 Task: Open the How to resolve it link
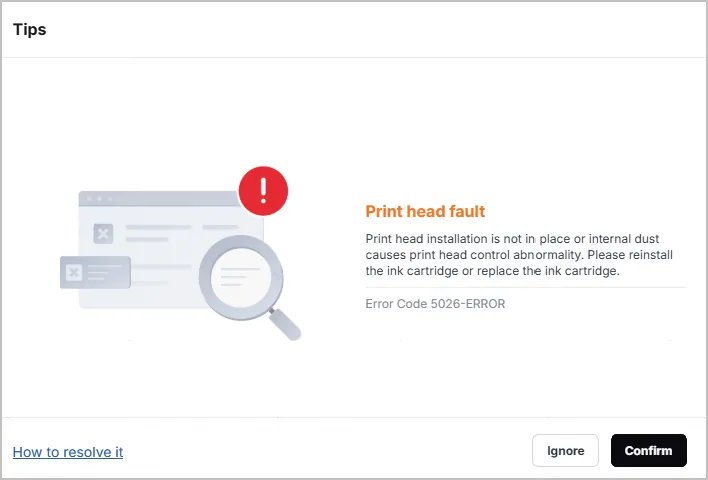click(x=68, y=452)
